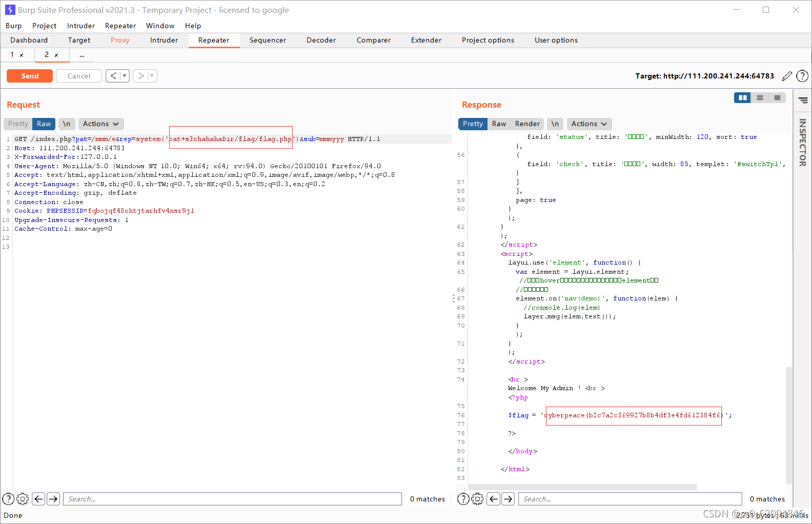Open forward history dropdown arrow
This screenshot has width=812, height=524.
point(152,76)
